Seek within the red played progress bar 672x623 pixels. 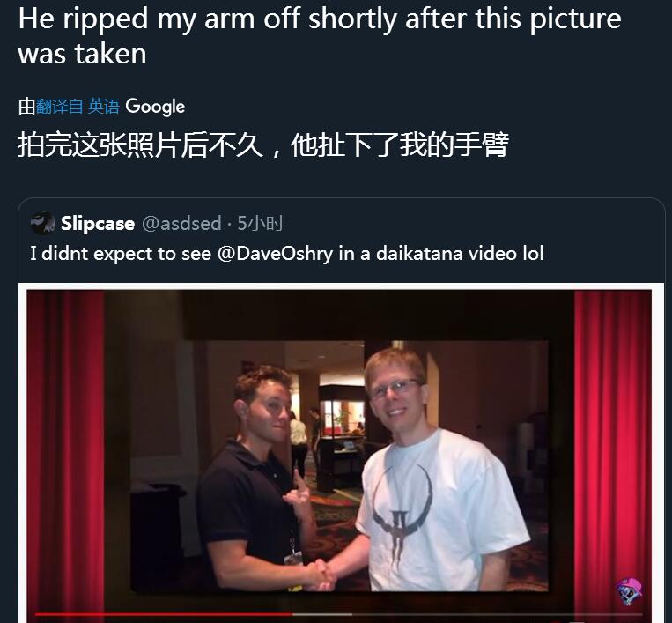(164, 614)
